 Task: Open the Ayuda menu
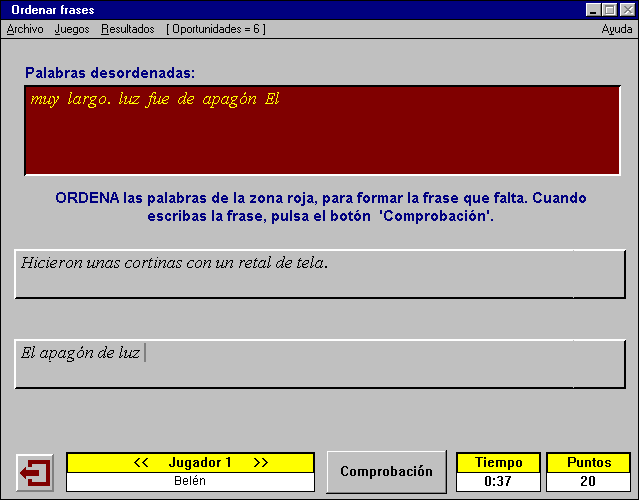pos(616,29)
